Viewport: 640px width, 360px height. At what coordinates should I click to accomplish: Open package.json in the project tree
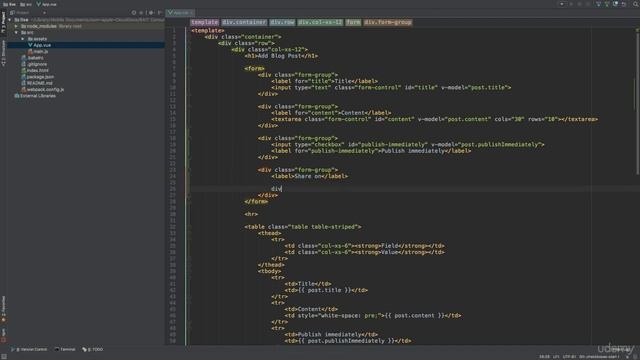pyautogui.click(x=40, y=77)
